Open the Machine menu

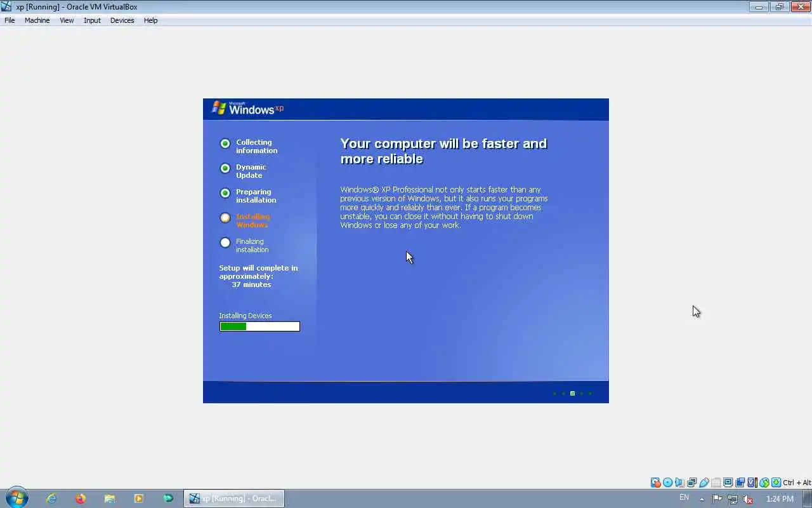click(x=37, y=20)
